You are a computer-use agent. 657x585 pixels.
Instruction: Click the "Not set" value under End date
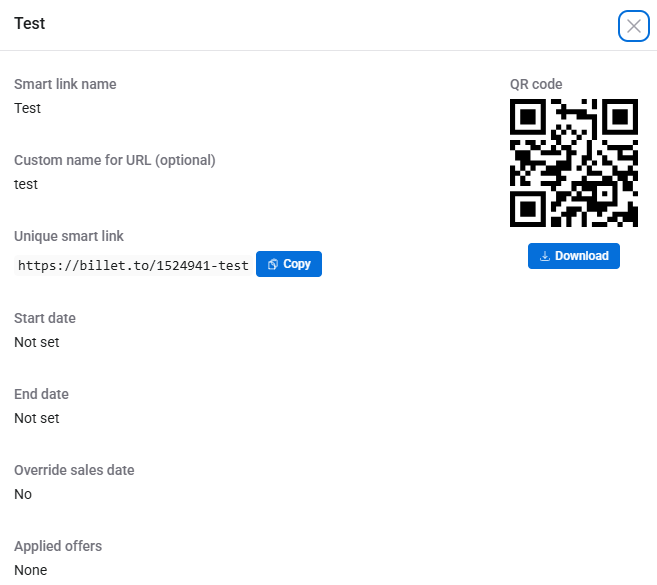coord(37,418)
